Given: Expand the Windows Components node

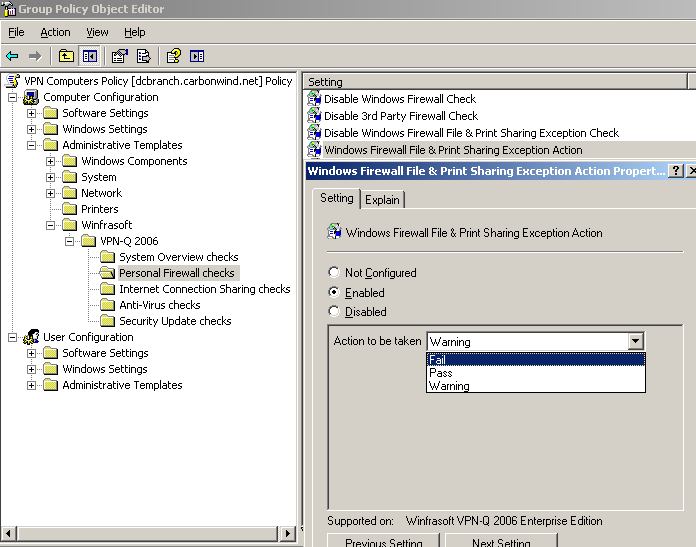Looking at the screenshot, I should pyautogui.click(x=51, y=161).
